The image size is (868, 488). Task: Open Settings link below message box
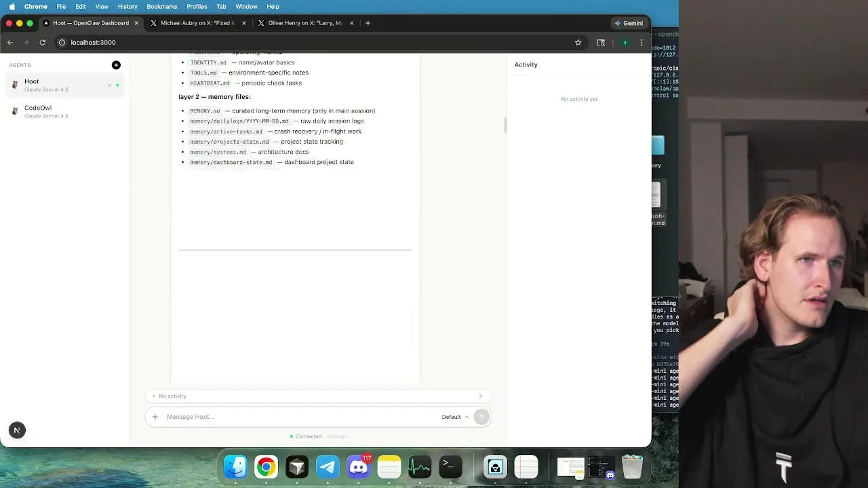336,436
